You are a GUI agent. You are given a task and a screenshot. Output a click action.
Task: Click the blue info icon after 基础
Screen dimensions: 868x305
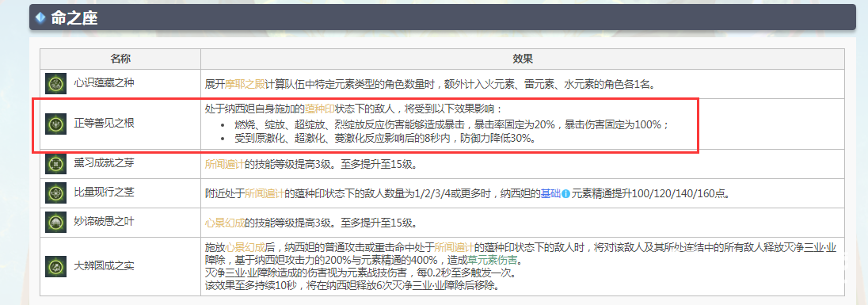coord(565,194)
